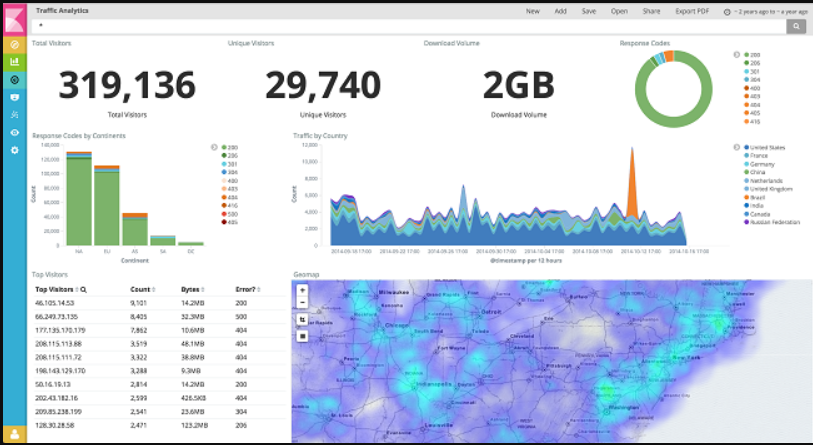The height and width of the screenshot is (445, 813).
Task: Select visitor IP 198.143.129.170
Action: 60,371
